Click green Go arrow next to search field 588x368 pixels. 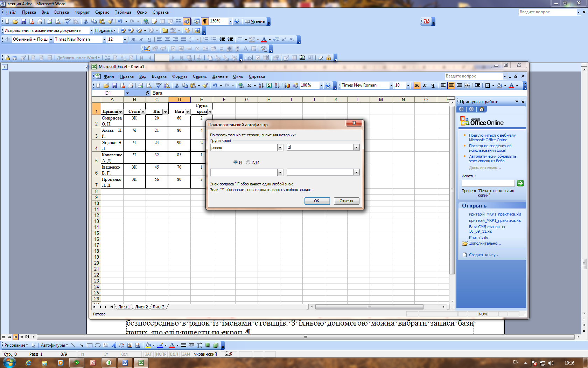[520, 183]
